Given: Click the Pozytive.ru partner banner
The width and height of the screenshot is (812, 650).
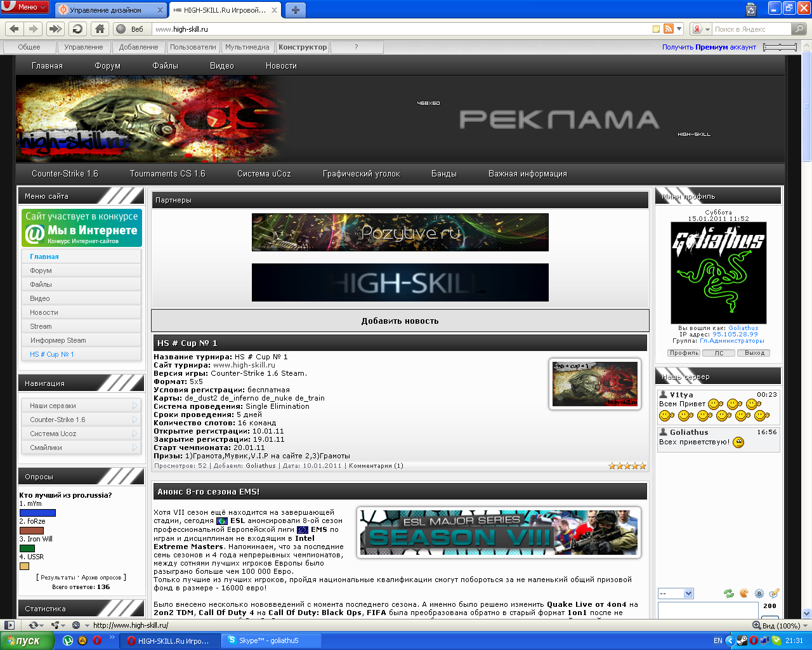Looking at the screenshot, I should tap(400, 232).
